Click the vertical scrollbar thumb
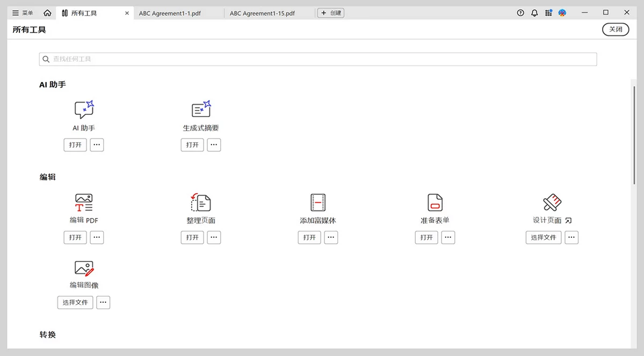644x356 pixels. 634,135
